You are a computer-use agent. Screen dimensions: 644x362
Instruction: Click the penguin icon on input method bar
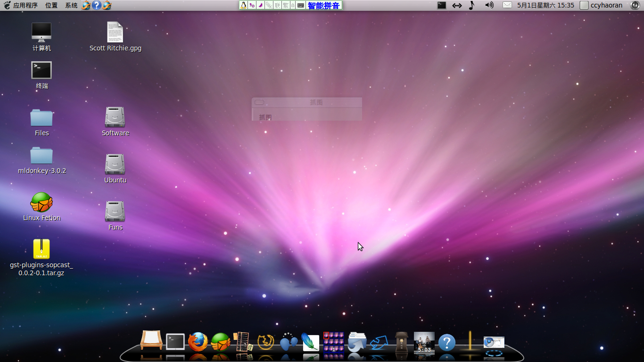click(x=243, y=5)
